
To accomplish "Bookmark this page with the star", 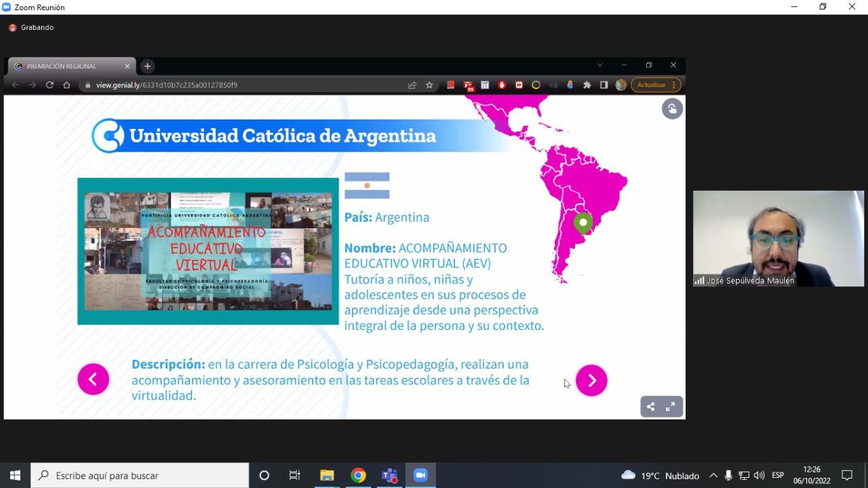I will [429, 85].
